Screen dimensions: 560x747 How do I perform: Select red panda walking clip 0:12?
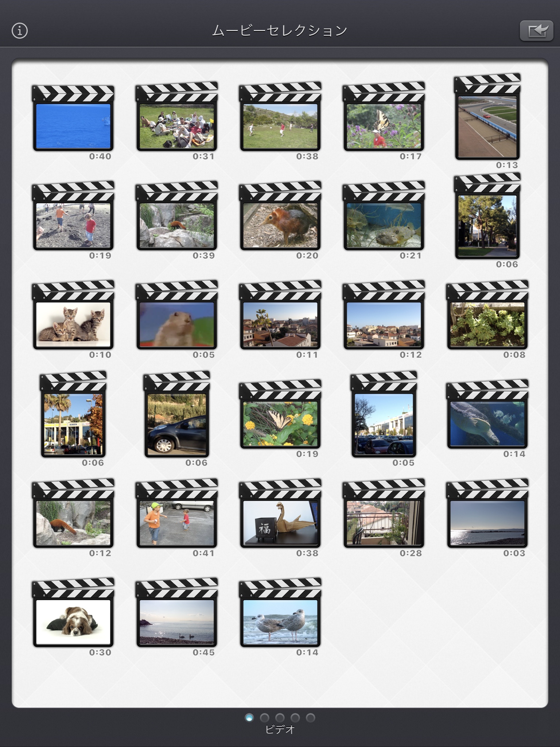73,514
